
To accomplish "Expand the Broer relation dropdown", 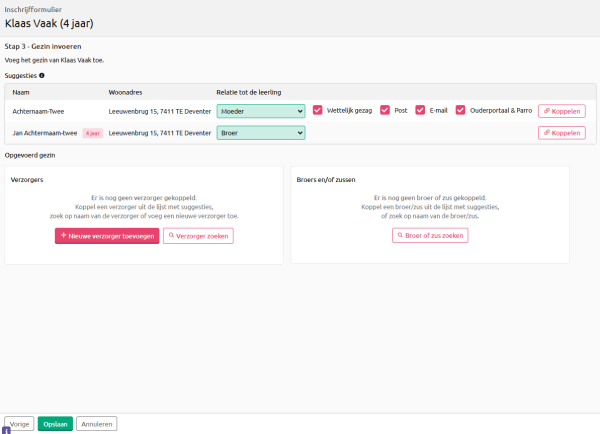I will tap(260, 132).
